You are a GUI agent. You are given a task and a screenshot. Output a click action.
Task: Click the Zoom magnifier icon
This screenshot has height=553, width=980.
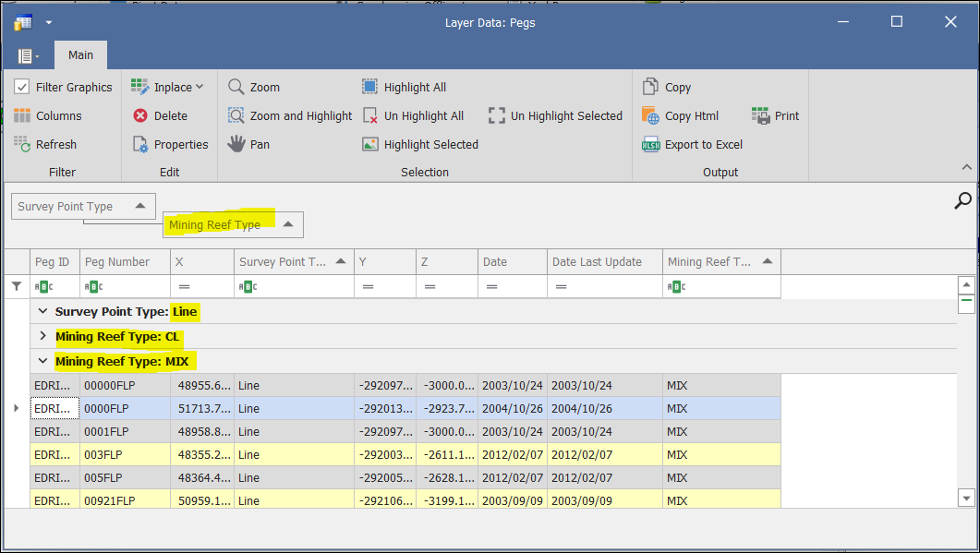pos(236,87)
